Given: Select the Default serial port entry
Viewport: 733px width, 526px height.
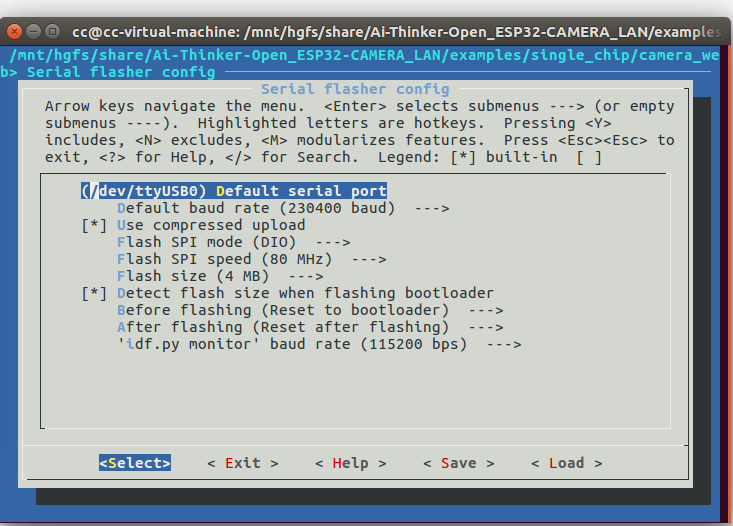Looking at the screenshot, I should (234, 191).
